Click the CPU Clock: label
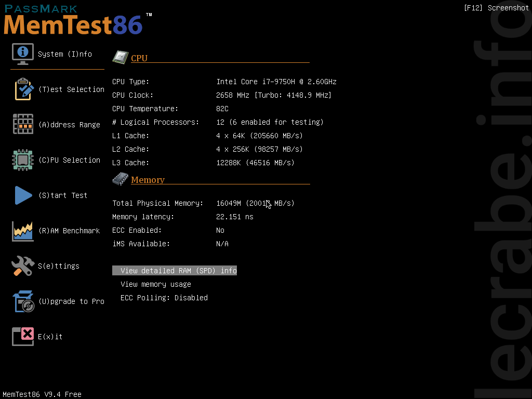The width and height of the screenshot is (532, 399). [132, 96]
